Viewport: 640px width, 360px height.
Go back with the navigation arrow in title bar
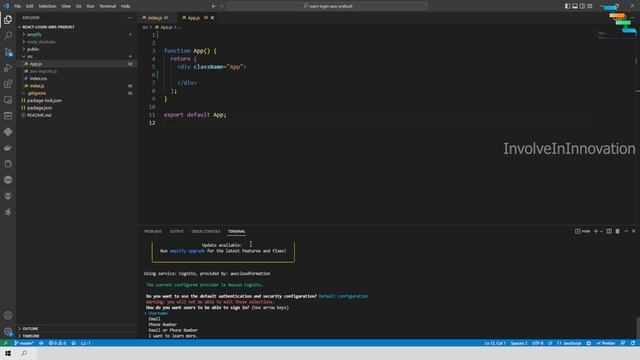click(x=213, y=6)
